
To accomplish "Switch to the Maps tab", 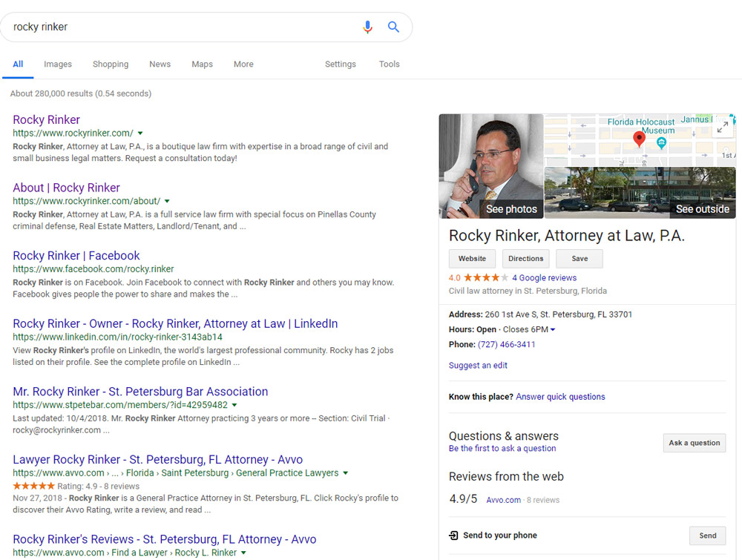I will [202, 64].
